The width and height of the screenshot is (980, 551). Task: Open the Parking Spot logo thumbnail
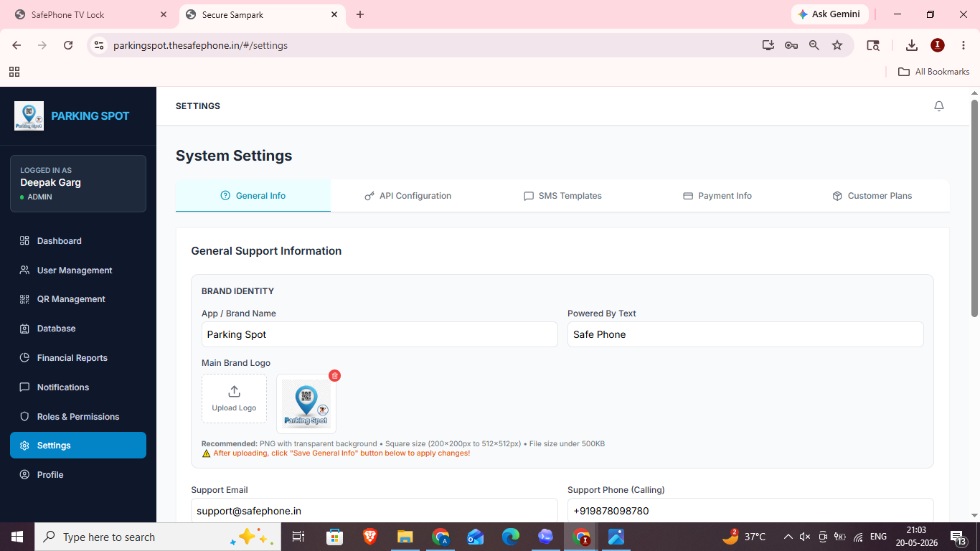click(306, 403)
